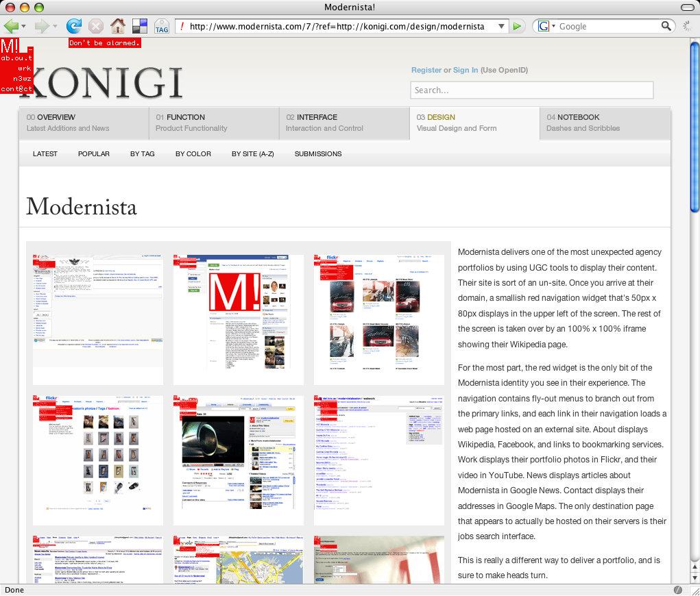Click the "Done" status bar text

pos(14,590)
